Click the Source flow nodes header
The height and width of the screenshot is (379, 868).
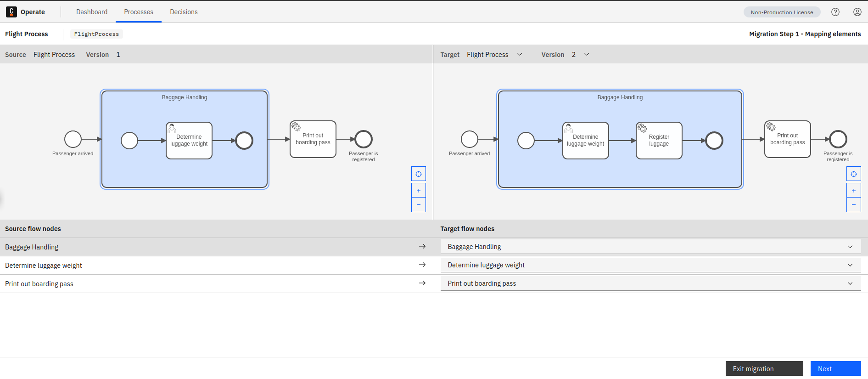[33, 229]
